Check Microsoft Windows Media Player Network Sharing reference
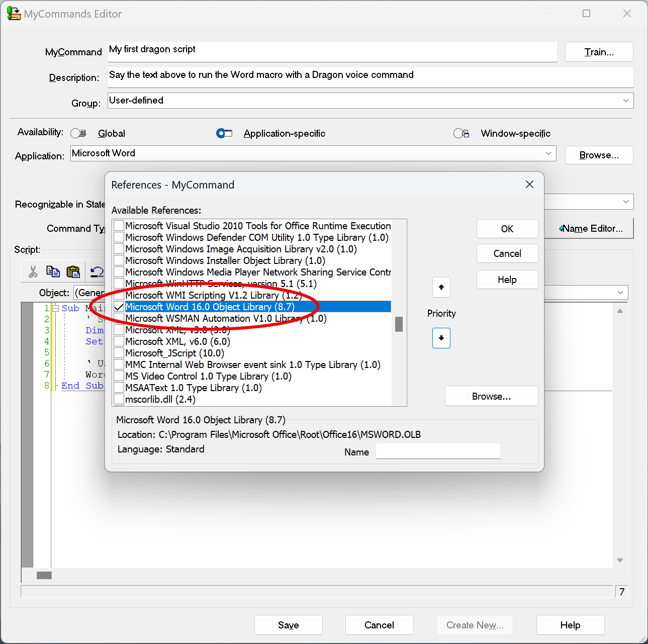Screen dimensions: 648x644 pos(119,272)
